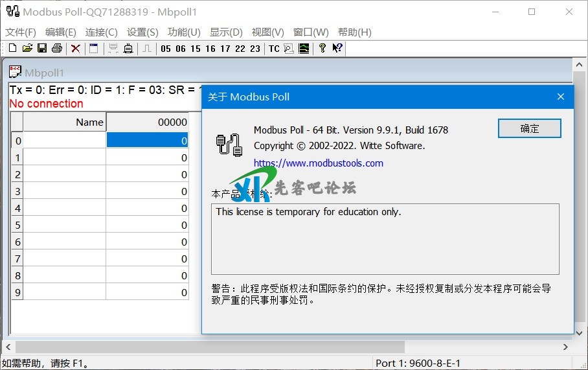Click the horizontal scrollbar left arrow
The image size is (588, 370).
8,347
